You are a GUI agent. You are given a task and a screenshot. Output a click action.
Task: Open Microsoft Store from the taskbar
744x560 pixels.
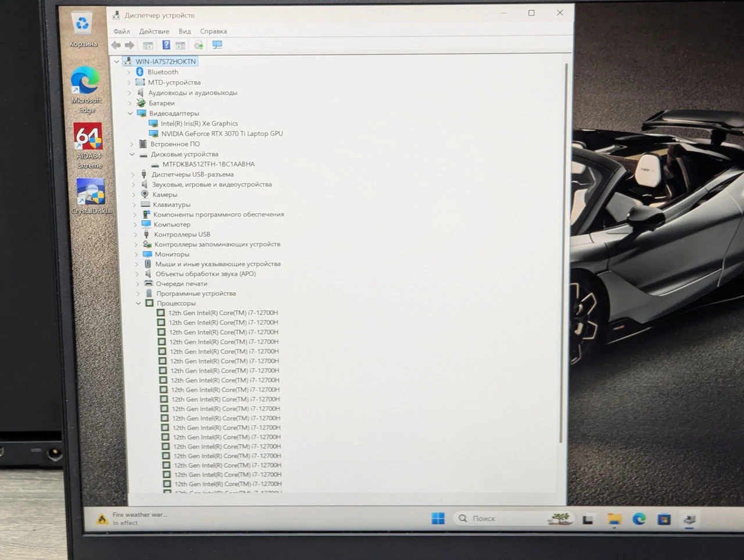click(664, 519)
